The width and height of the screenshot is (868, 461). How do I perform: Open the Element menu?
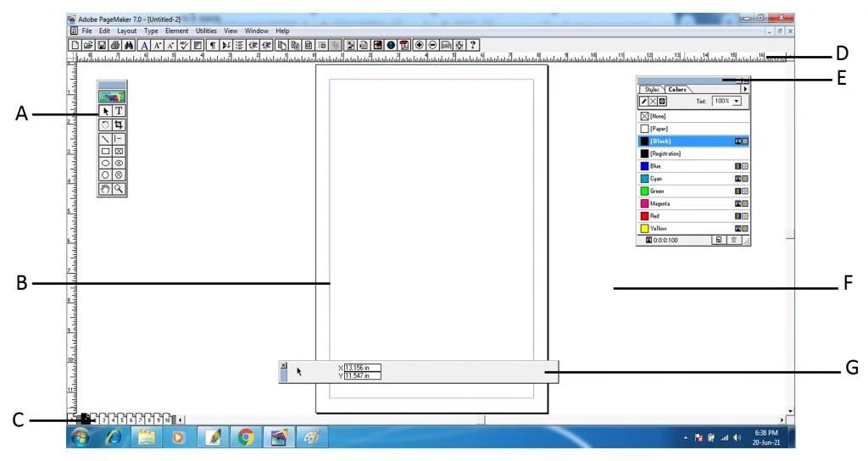click(176, 31)
